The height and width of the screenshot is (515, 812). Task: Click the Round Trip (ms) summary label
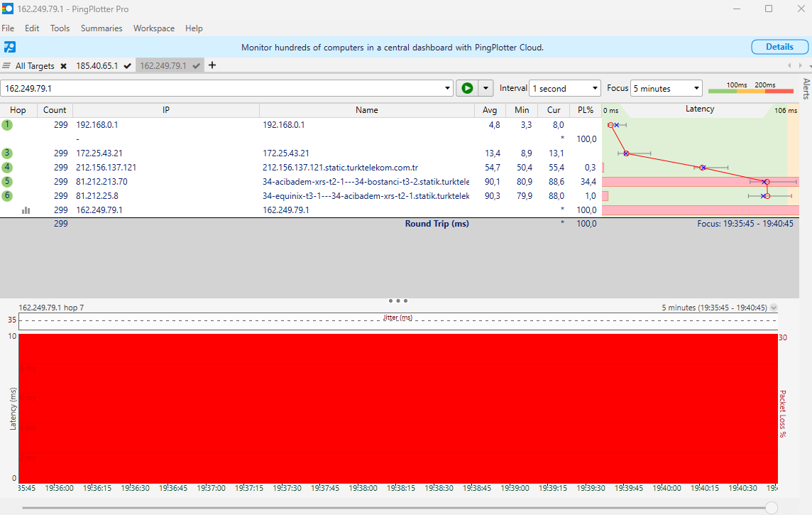[437, 224]
